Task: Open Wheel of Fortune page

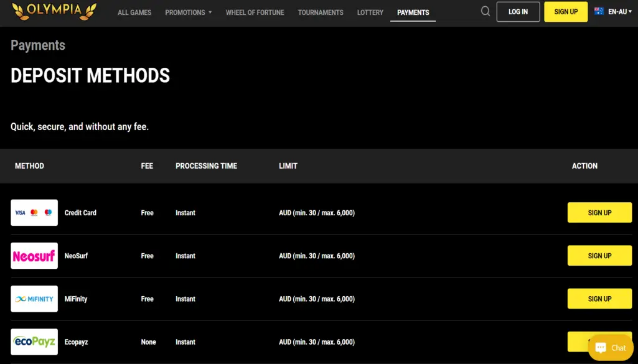Action: 255,12
